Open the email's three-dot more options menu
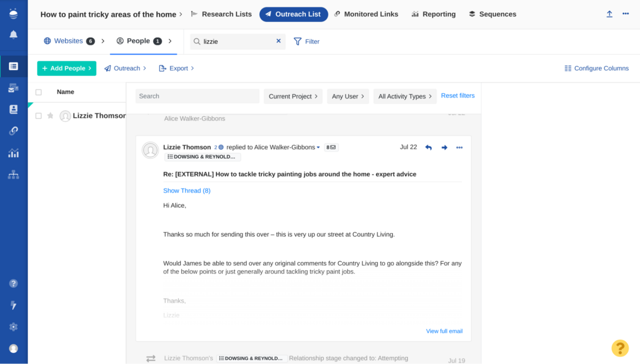Viewport: 640px width, 364px height. click(x=459, y=148)
